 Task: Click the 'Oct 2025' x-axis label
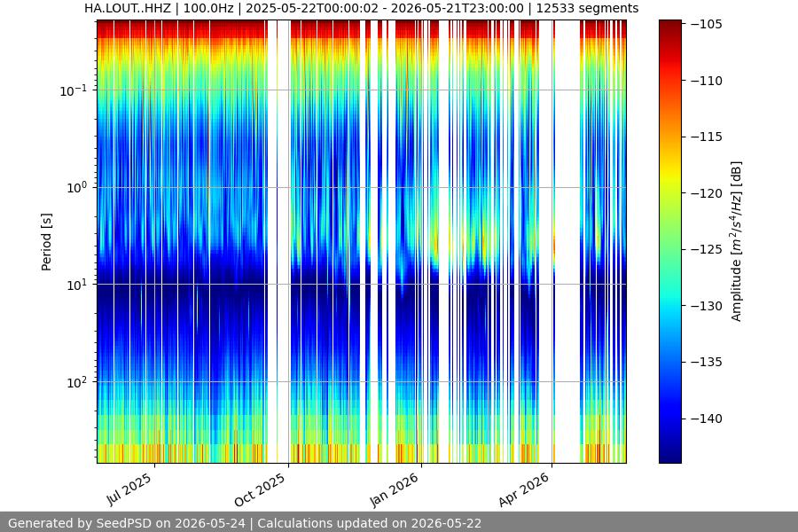click(260, 490)
